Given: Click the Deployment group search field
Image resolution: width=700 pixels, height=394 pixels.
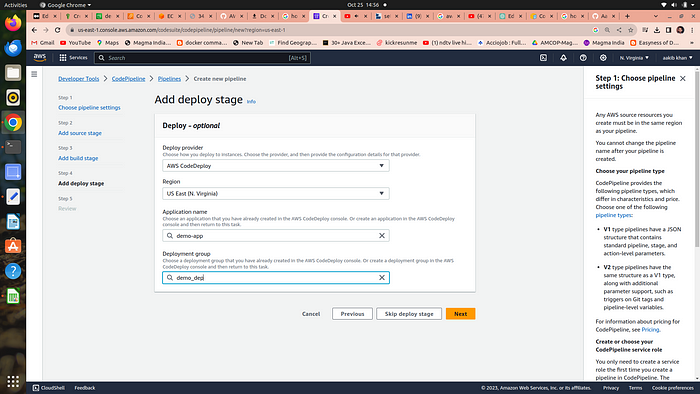Looking at the screenshot, I should [276, 278].
